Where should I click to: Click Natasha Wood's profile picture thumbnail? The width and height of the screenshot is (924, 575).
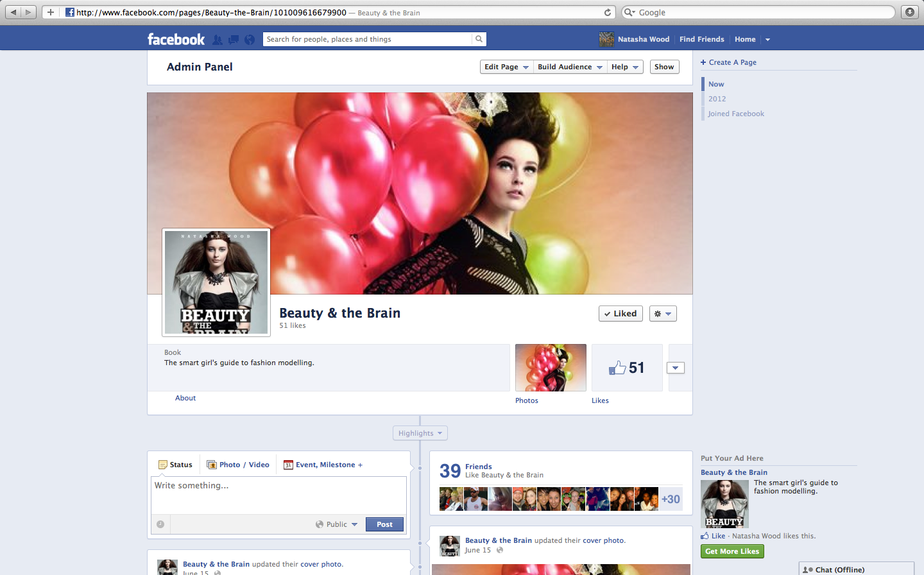click(x=606, y=39)
